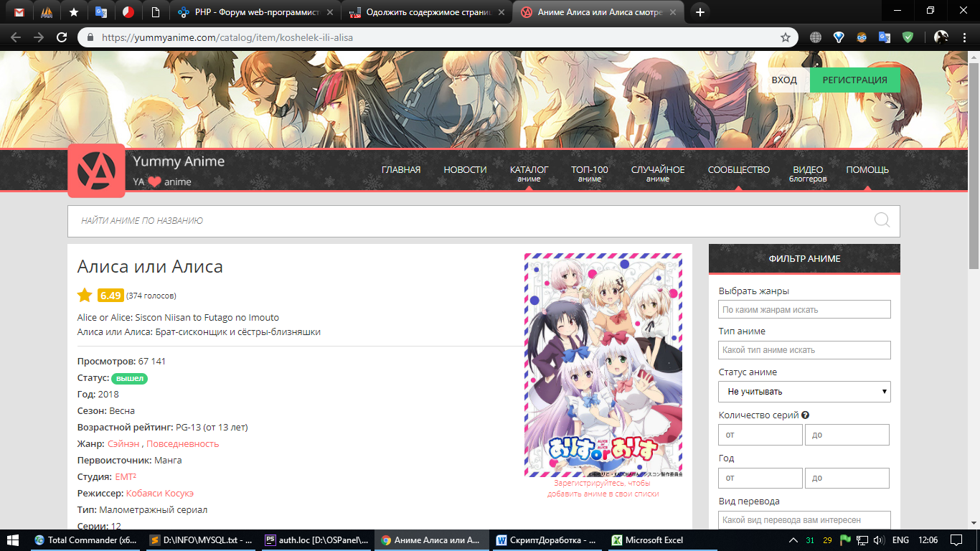The height and width of the screenshot is (551, 980).
Task: Click the series count help icon
Action: [805, 415]
